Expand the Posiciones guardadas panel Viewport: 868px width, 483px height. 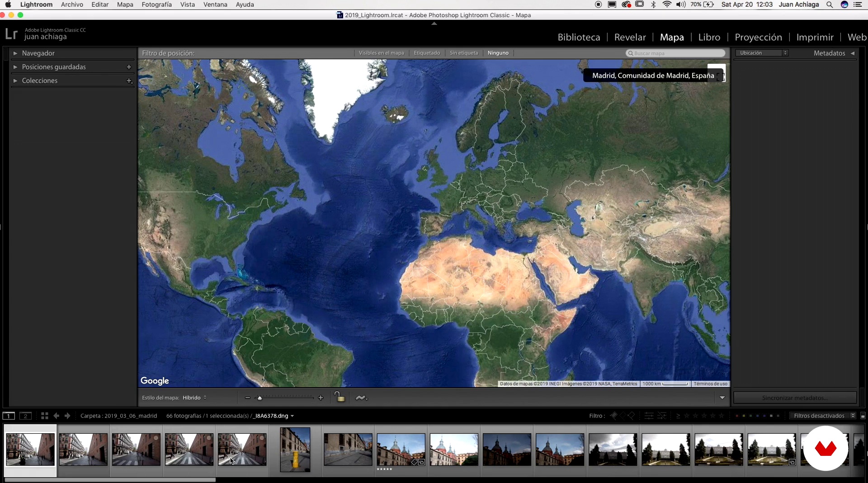pos(15,67)
